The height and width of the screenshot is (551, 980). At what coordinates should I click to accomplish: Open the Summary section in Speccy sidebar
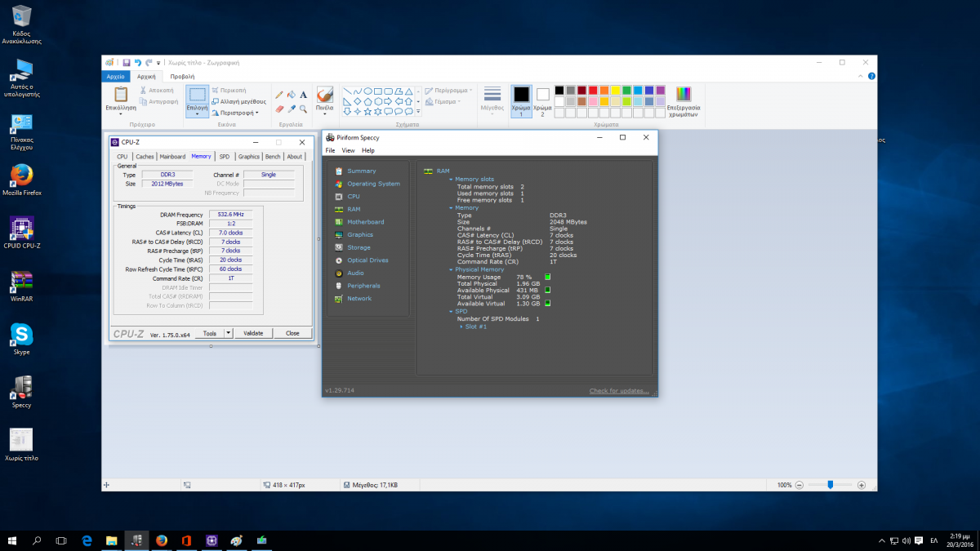click(x=362, y=171)
